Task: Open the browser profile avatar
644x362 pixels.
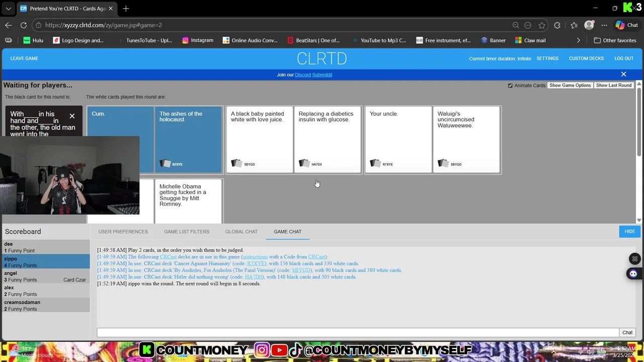Action: click(589, 25)
